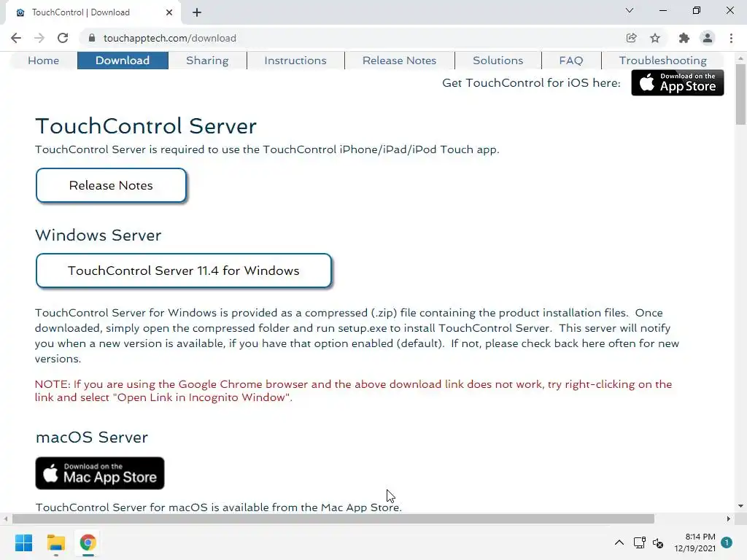Click the Download on the App Store badge
Image resolution: width=747 pixels, height=560 pixels.
pos(678,83)
